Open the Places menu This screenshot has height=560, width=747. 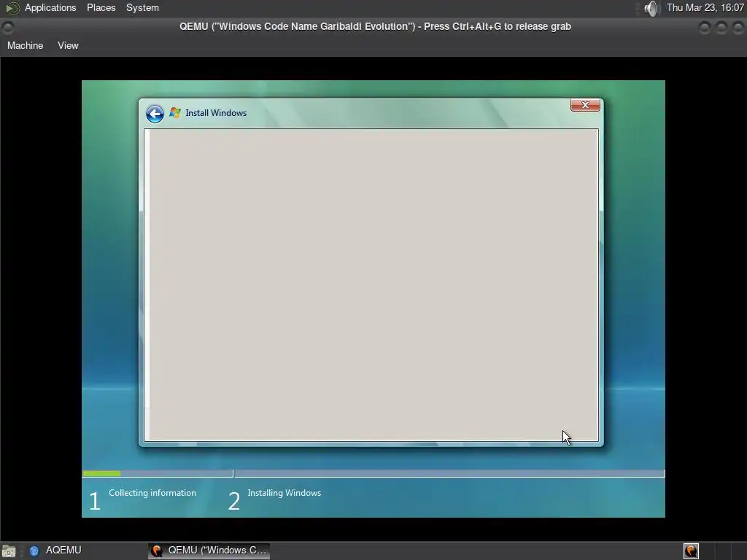(x=101, y=7)
